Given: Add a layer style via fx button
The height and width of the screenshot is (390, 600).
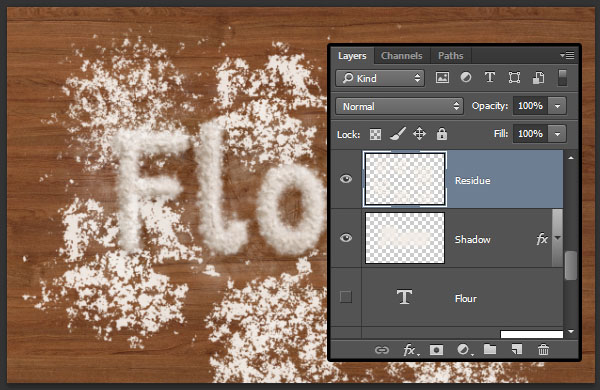Looking at the screenshot, I should [411, 350].
